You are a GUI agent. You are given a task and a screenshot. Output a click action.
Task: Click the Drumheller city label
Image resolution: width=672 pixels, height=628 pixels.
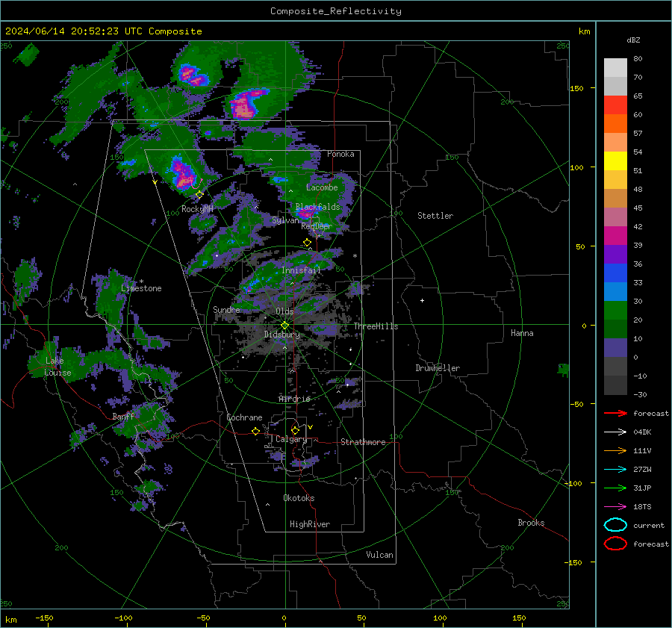point(438,368)
